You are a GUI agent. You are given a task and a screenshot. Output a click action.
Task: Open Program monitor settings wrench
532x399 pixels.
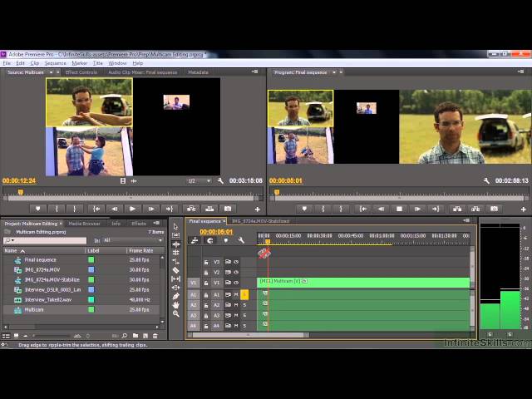point(486,181)
